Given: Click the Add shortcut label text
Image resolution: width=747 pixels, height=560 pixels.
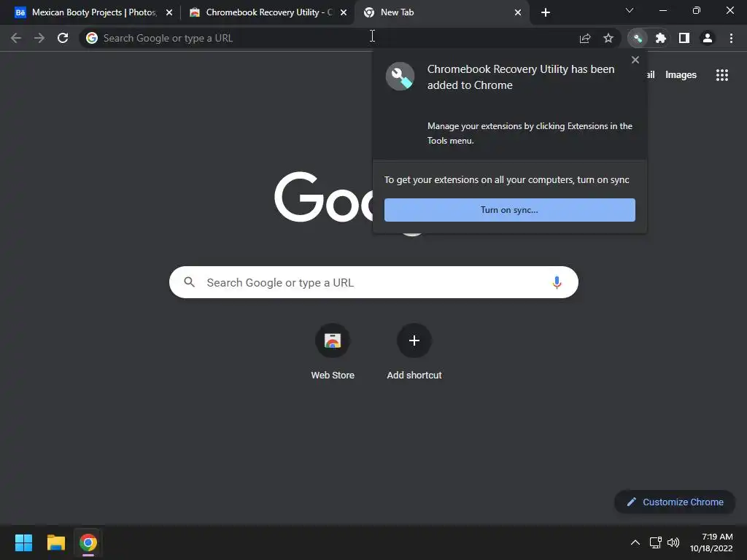Looking at the screenshot, I should (x=414, y=376).
